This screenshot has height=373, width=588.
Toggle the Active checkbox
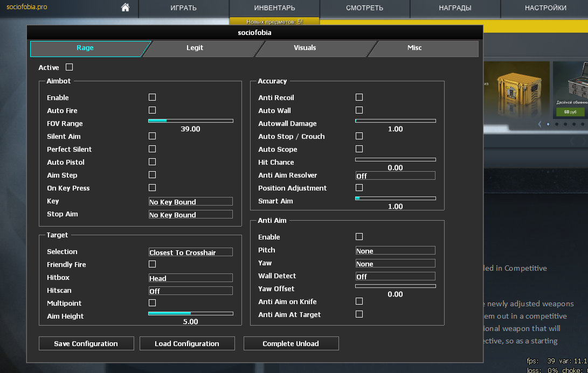point(69,67)
